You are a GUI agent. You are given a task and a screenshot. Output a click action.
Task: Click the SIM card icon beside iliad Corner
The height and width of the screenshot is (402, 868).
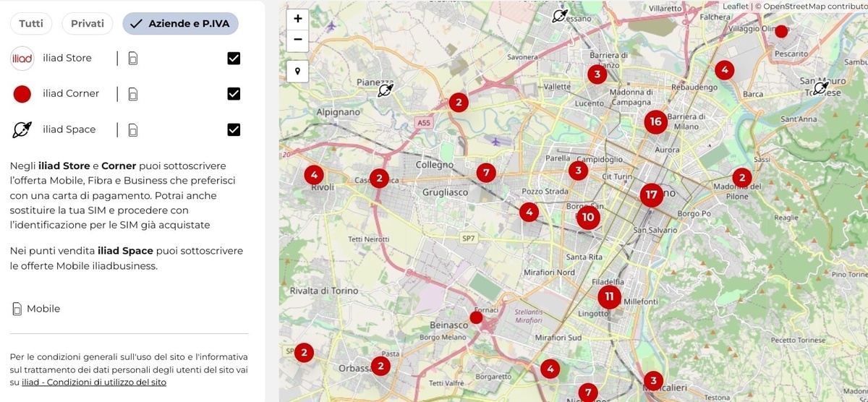[132, 94]
